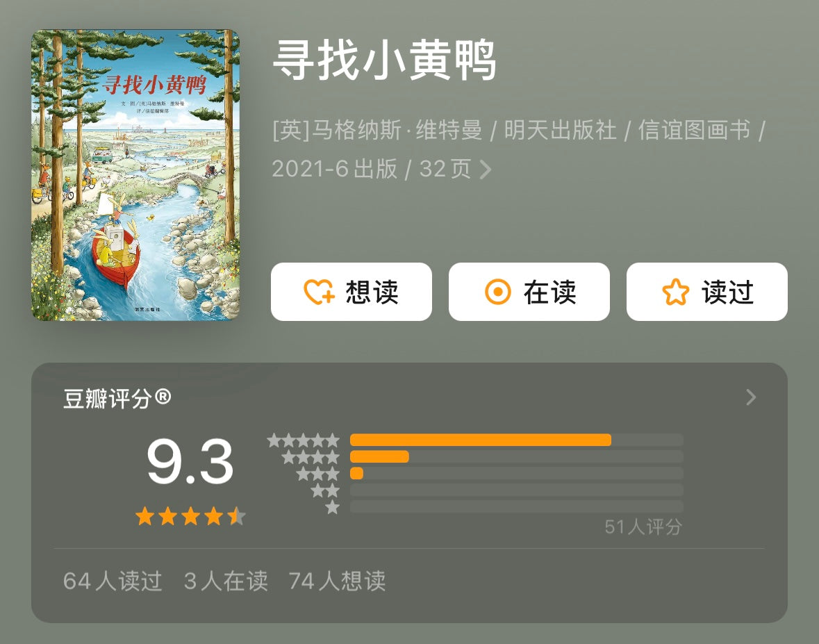The width and height of the screenshot is (819, 644).
Task: Open the 3人在读 list
Action: click(x=226, y=581)
